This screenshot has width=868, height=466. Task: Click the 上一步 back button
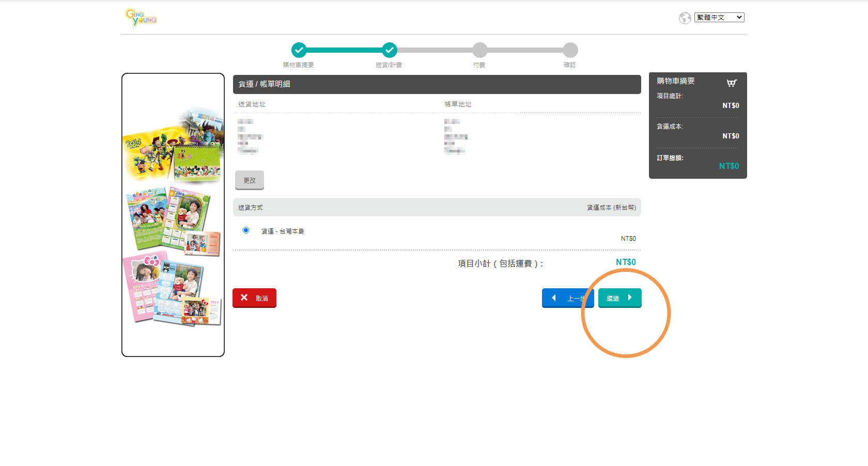tap(568, 298)
